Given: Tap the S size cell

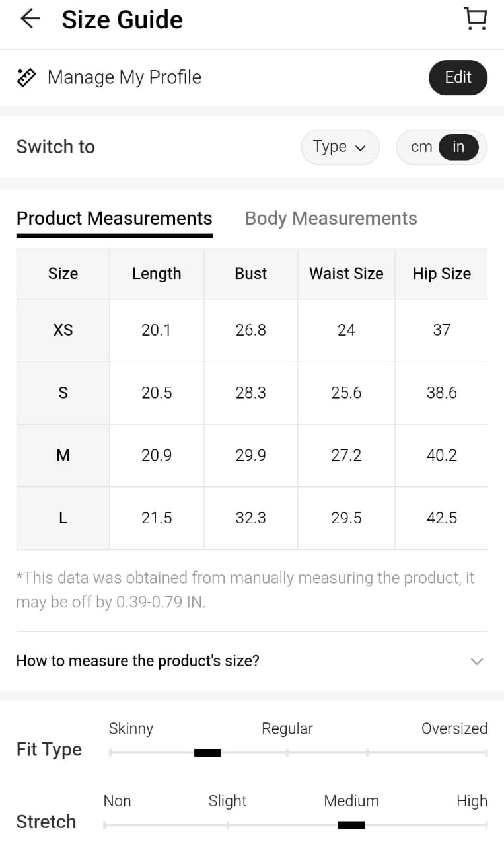Looking at the screenshot, I should point(63,393).
